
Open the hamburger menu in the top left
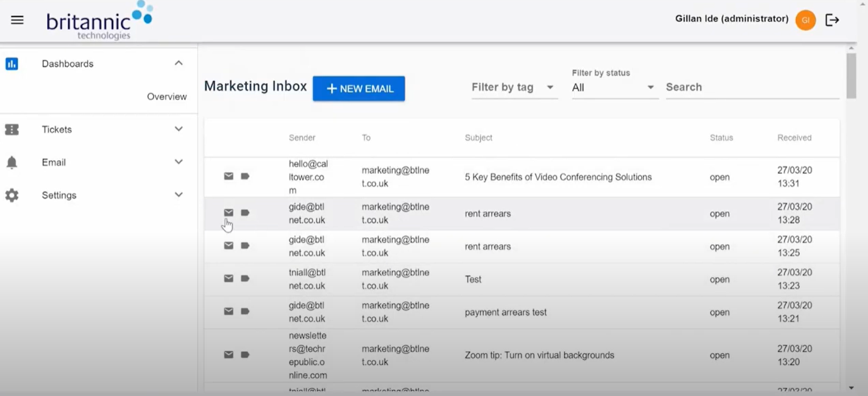point(17,20)
